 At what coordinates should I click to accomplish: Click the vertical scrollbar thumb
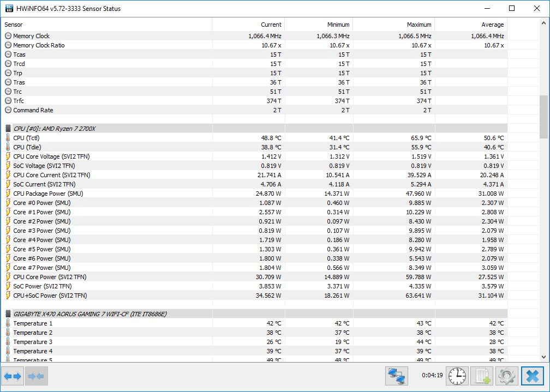[543, 117]
